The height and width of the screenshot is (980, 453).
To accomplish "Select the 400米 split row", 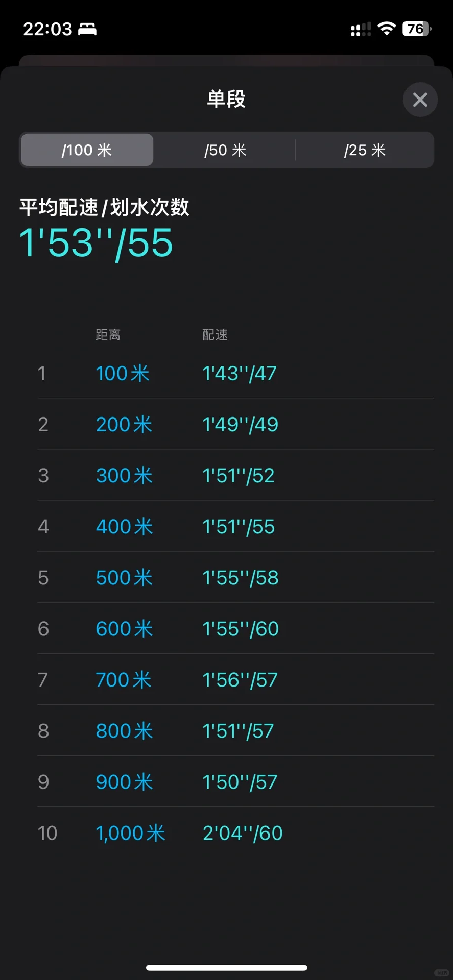I will pyautogui.click(x=235, y=526).
